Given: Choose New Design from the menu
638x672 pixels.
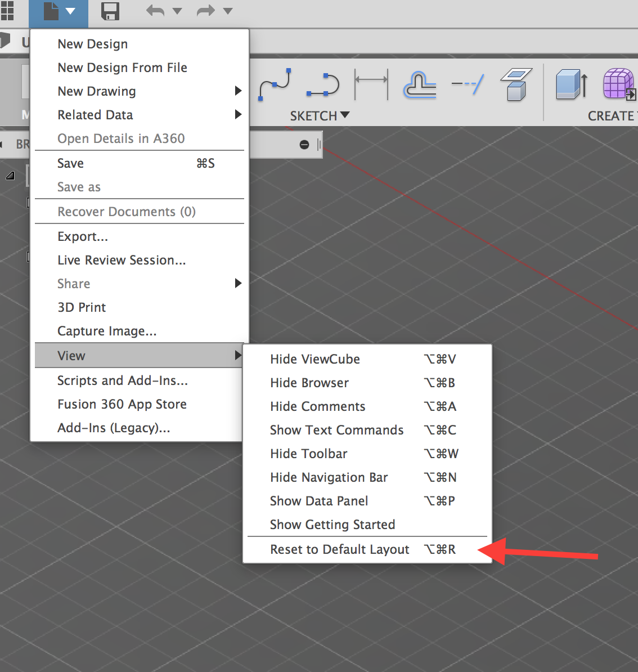Looking at the screenshot, I should tap(140, 44).
